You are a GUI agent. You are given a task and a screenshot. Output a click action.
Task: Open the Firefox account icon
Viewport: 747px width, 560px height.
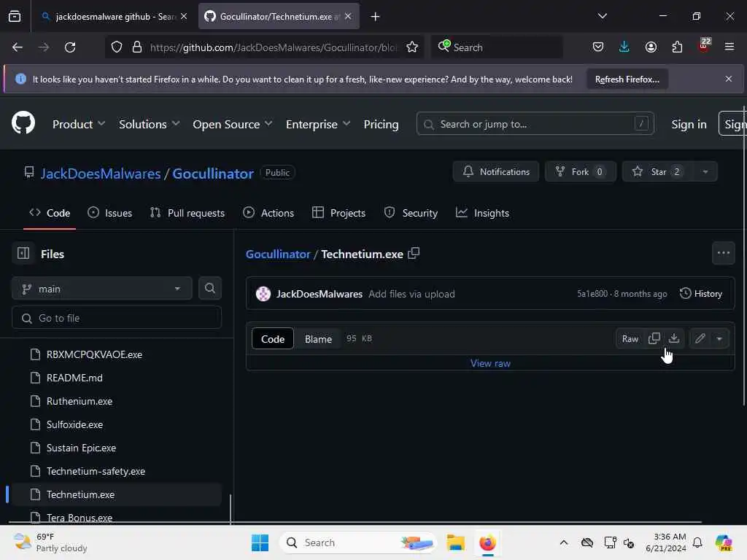651,47
